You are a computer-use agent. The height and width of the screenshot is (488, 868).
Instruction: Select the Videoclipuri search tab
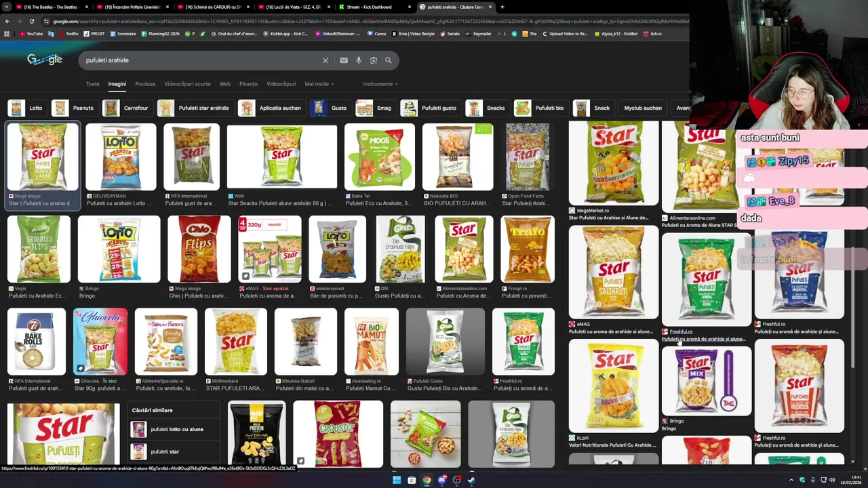pyautogui.click(x=281, y=84)
